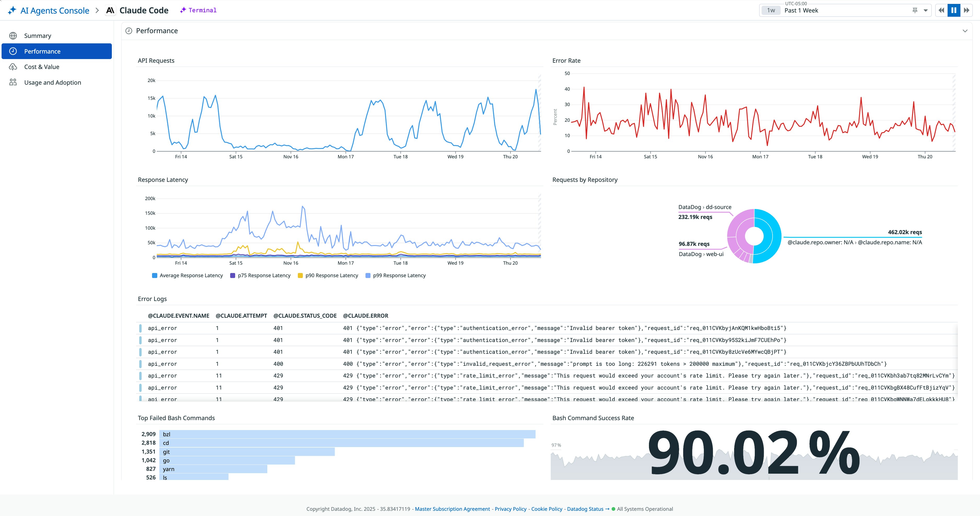Click the Usage and Adoption people icon
Viewport: 980px width, 516px height.
coord(13,82)
